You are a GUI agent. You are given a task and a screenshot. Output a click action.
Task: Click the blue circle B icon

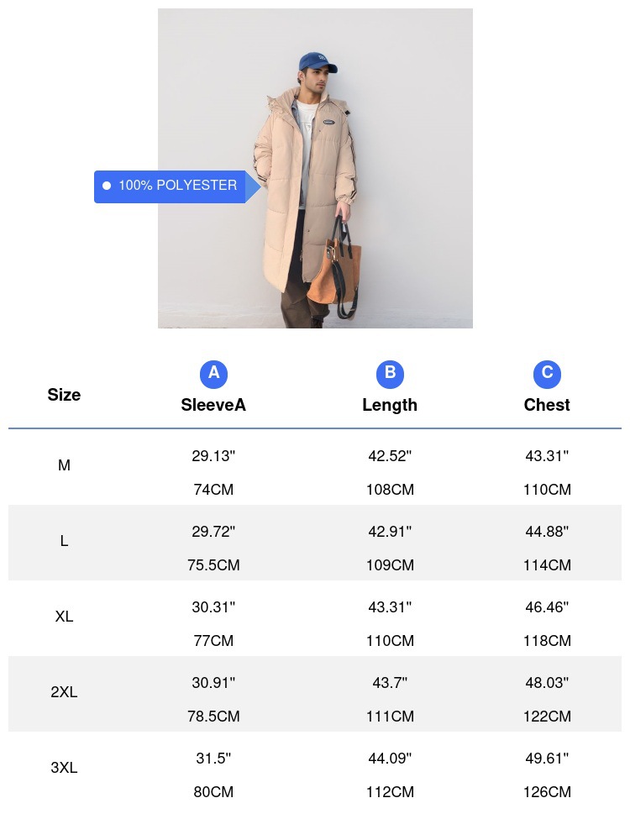click(x=390, y=374)
